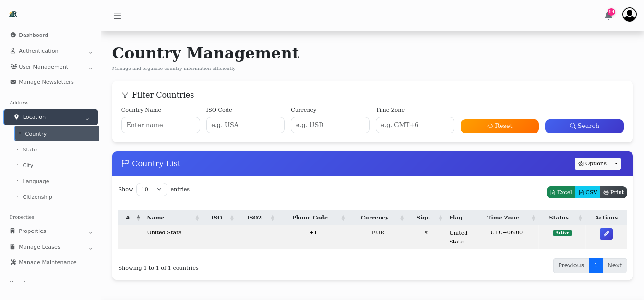Click the Dashboard sidebar icon
The image size is (644, 300).
(x=12, y=35)
